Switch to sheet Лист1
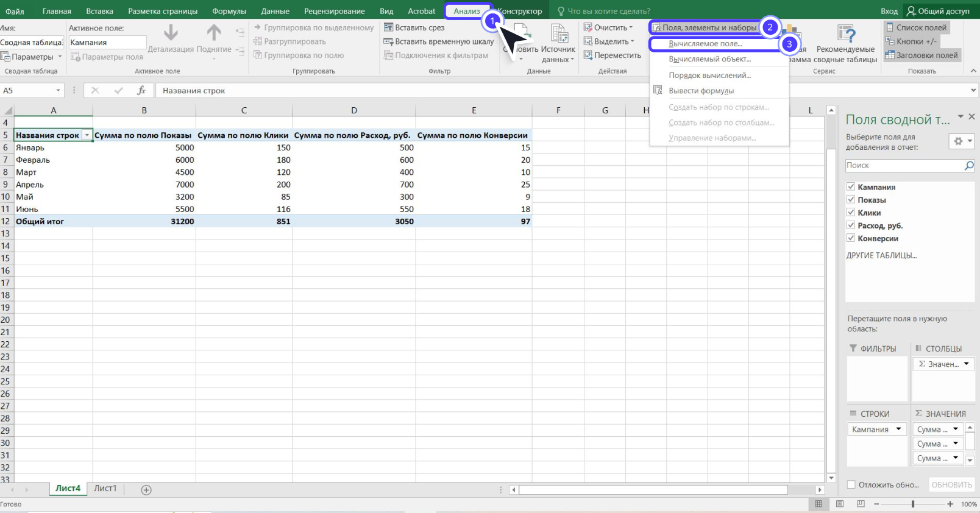This screenshot has width=980, height=513. pyautogui.click(x=105, y=488)
